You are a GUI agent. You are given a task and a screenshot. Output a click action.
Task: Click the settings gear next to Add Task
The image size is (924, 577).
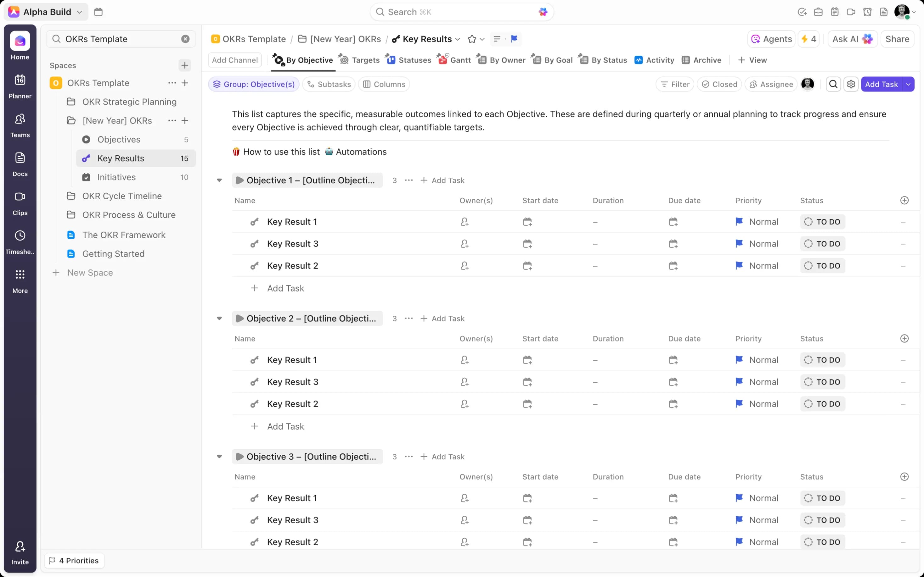[x=851, y=84]
